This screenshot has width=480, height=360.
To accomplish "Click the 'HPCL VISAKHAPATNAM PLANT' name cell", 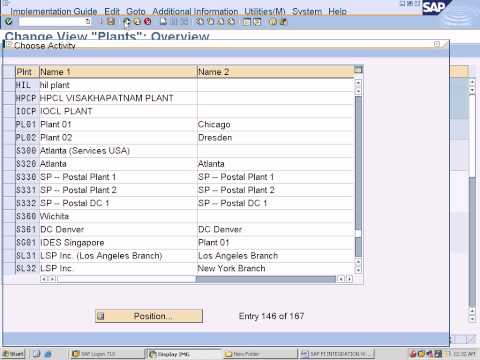I will pos(118,98).
